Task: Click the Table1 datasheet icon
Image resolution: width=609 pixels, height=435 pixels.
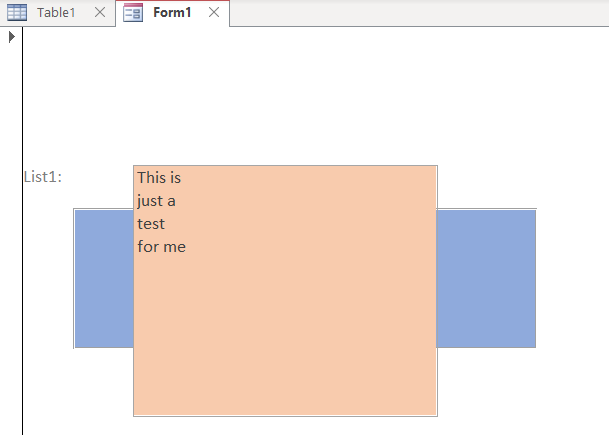Action: click(17, 12)
